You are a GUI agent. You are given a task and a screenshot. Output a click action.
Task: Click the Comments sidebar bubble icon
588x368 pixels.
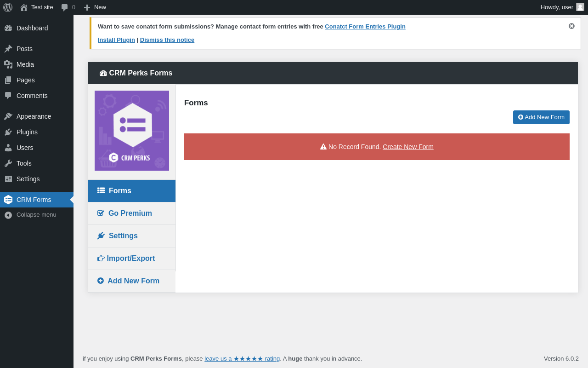(8, 96)
